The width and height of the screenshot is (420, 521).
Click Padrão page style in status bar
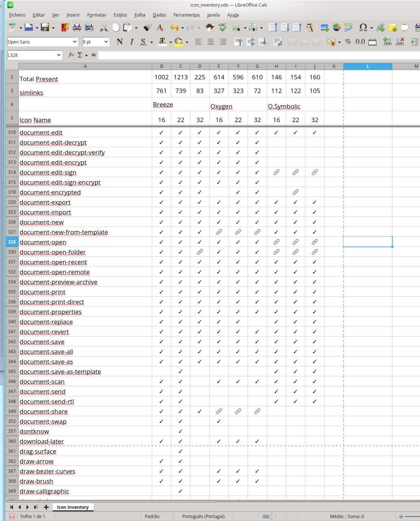152,517
